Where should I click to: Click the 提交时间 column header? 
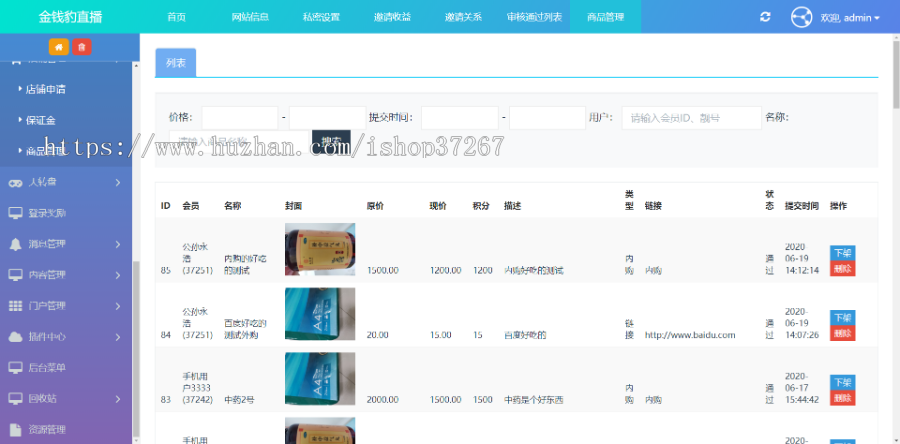(802, 206)
